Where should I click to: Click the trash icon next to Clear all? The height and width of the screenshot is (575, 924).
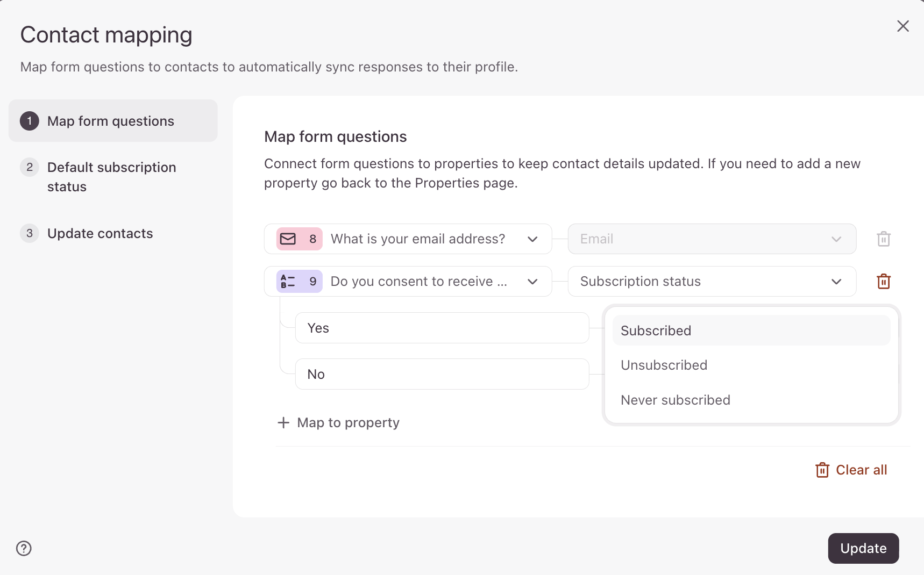[x=822, y=470]
